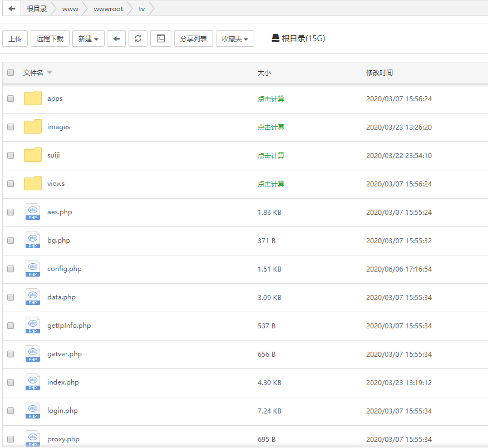Click the login.php file icon
This screenshot has width=488, height=448.
33,410
